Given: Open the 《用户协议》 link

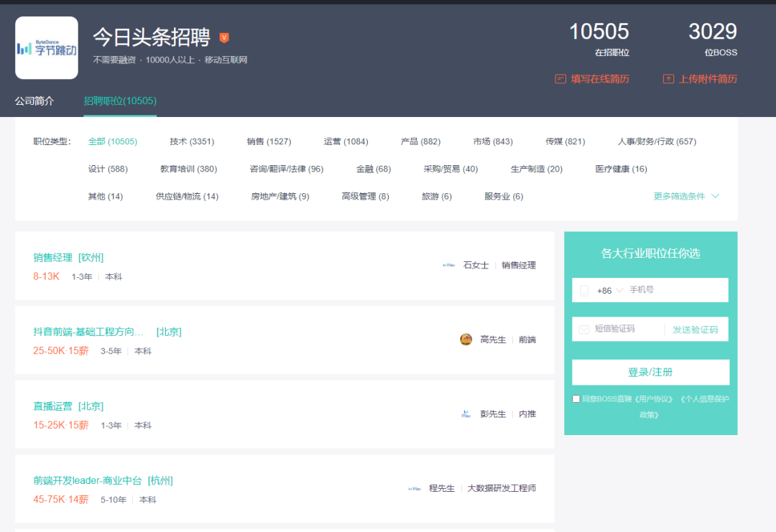Looking at the screenshot, I should 654,399.
